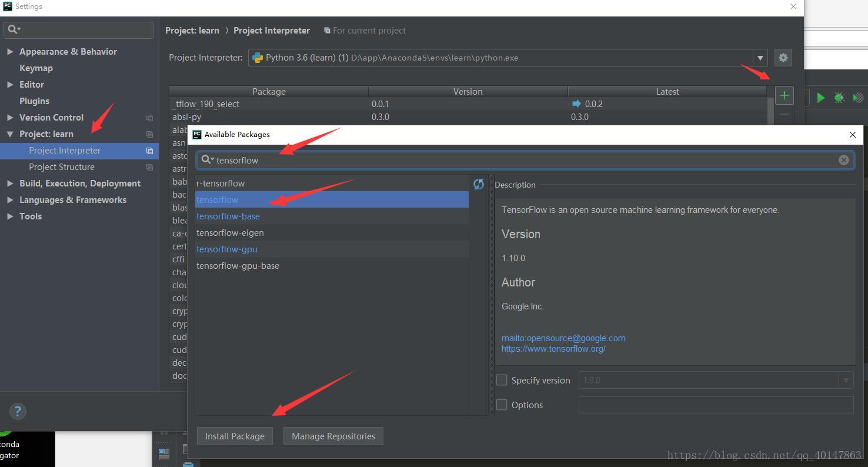Open the https://www.tensorflow.org/ link
The image size is (868, 467).
coord(553,349)
